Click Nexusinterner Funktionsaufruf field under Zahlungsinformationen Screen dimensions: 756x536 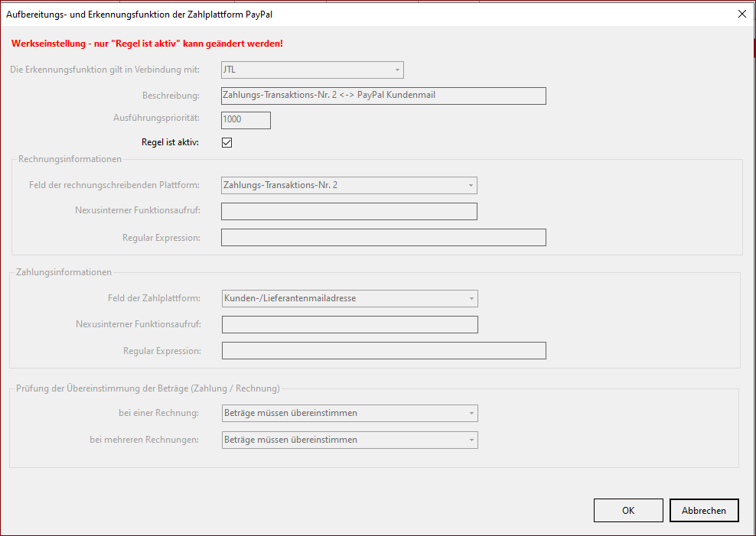point(350,325)
